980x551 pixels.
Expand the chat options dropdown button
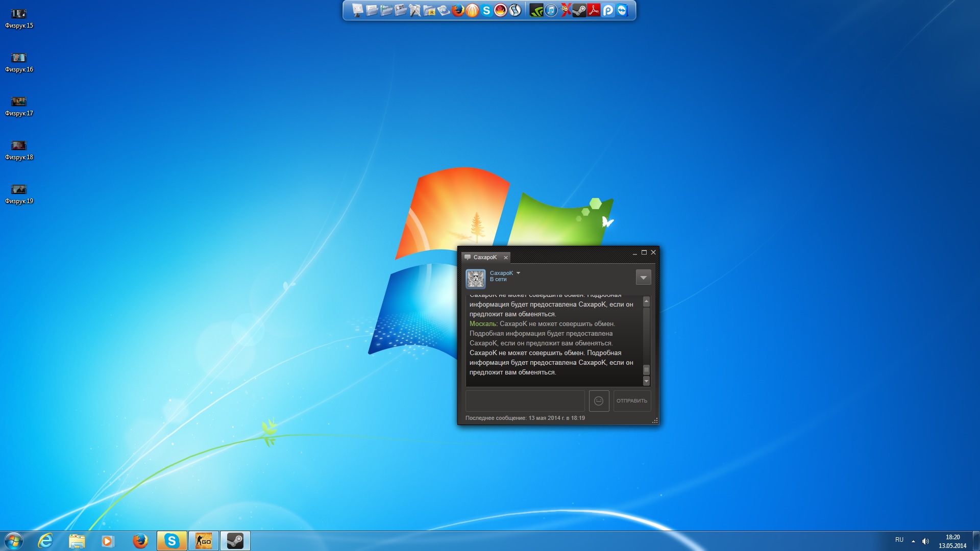(x=643, y=278)
